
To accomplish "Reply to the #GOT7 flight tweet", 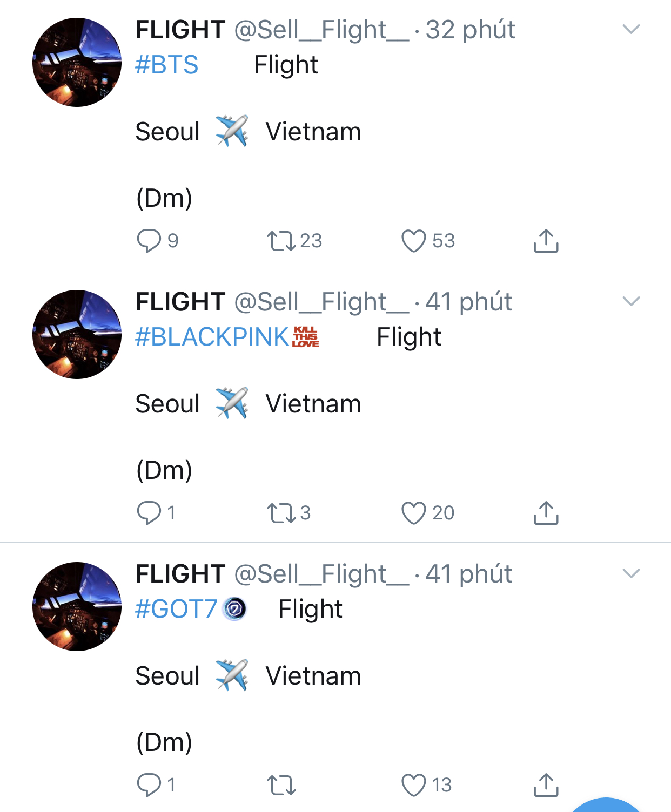I will (x=149, y=785).
